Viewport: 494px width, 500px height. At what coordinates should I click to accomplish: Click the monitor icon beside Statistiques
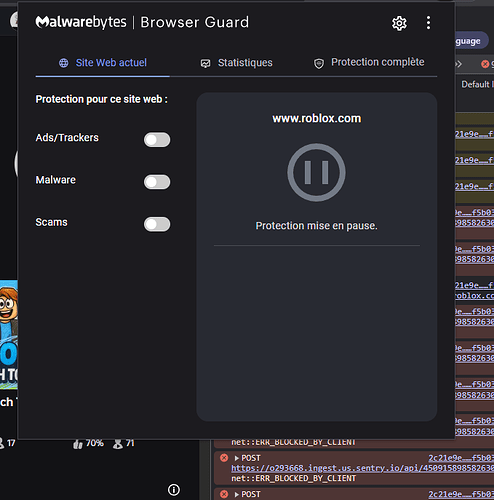coord(205,63)
